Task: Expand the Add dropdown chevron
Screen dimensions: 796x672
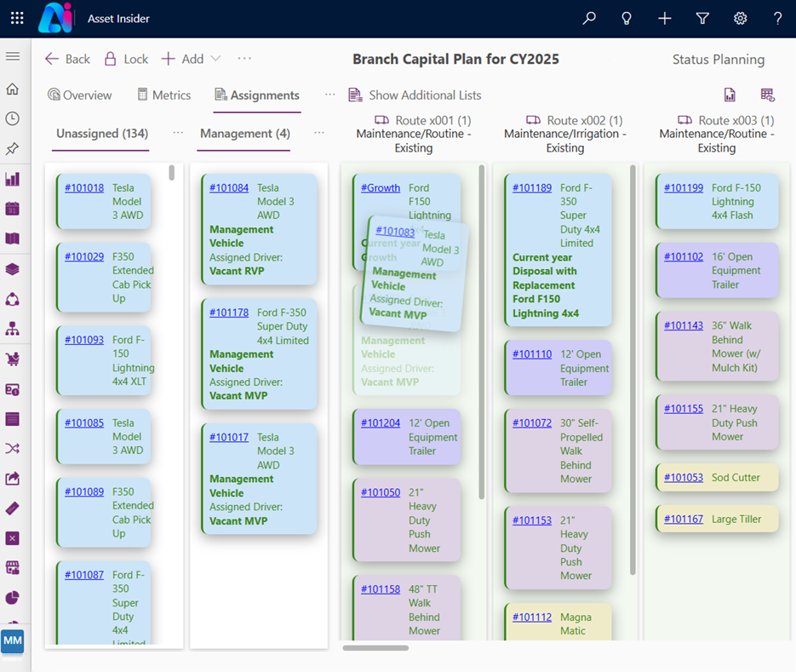Action: tap(215, 59)
